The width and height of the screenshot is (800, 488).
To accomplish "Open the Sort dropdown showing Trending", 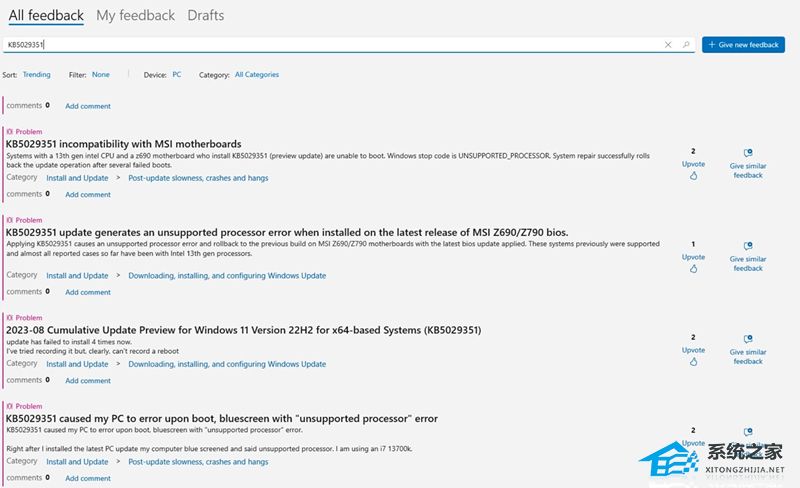I will (37, 75).
